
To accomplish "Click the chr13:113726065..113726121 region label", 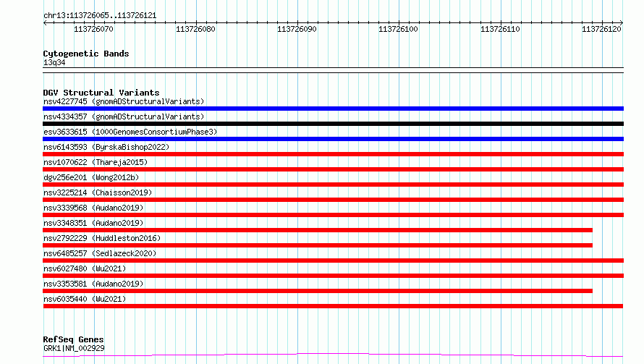I will [100, 16].
